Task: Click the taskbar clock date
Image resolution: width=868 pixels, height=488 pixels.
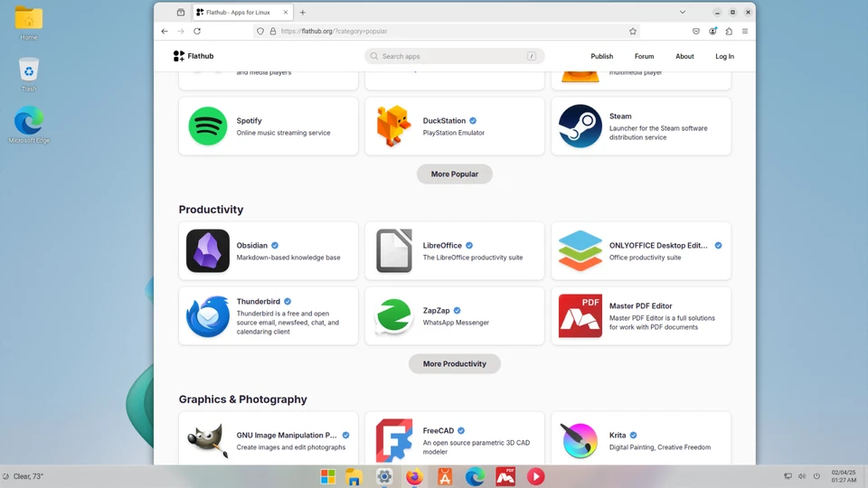Action: click(x=843, y=473)
